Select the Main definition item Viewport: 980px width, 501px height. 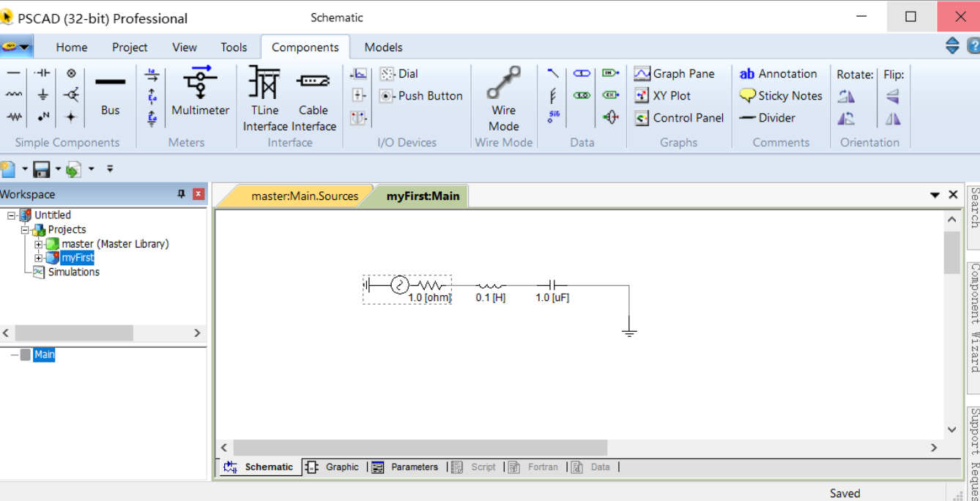44,355
